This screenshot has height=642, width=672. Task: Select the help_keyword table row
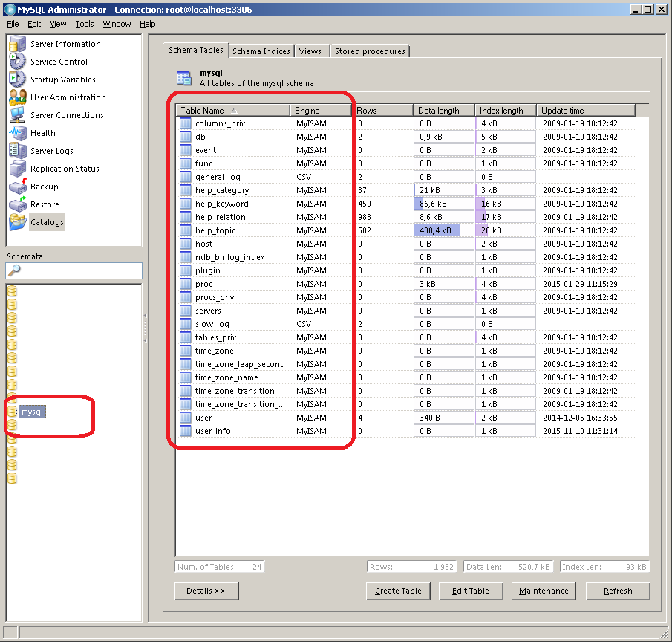[x=406, y=204]
